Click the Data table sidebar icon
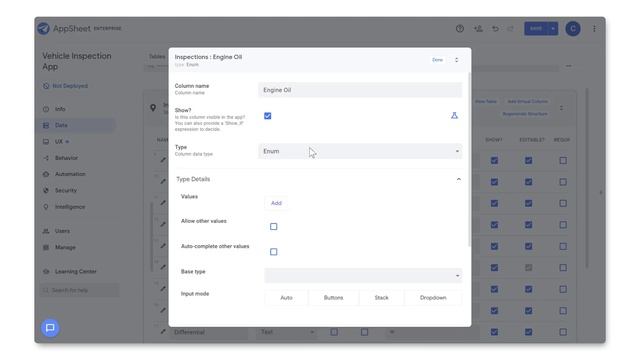The width and height of the screenshot is (640, 360). (46, 125)
